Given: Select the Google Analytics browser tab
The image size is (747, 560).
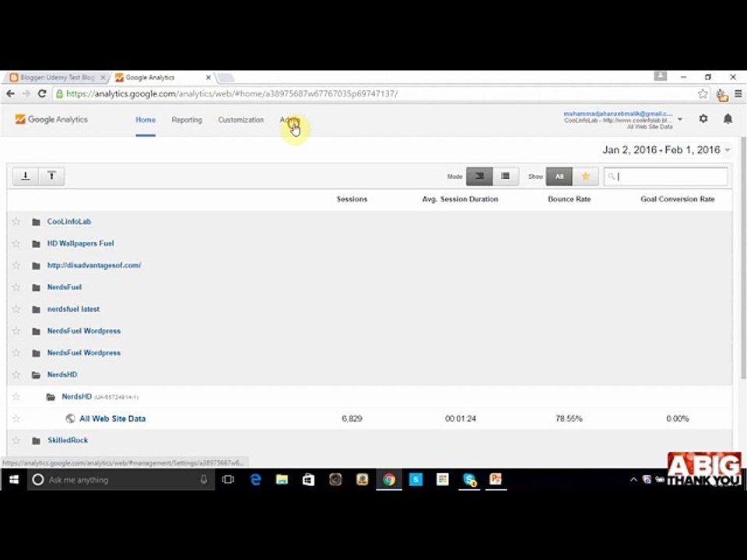Looking at the screenshot, I should (x=162, y=77).
